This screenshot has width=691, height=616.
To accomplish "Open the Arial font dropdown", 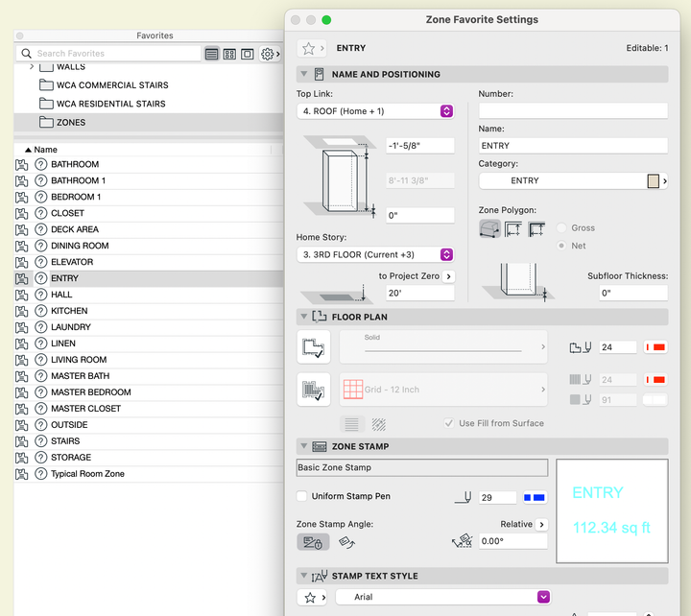I will (x=442, y=597).
